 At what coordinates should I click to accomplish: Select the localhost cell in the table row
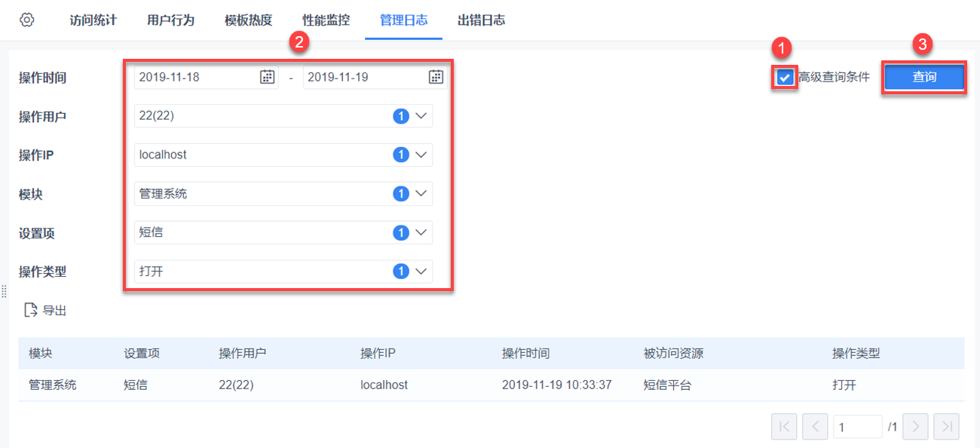tap(384, 385)
